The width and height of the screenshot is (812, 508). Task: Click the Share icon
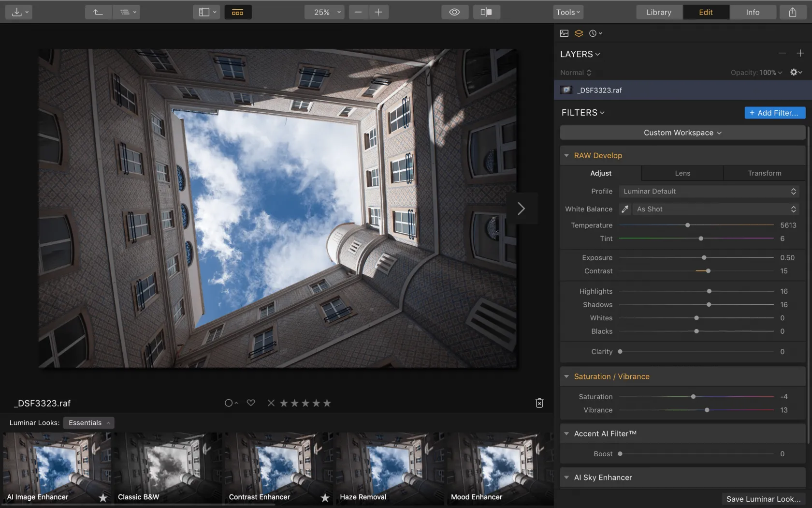click(x=792, y=12)
